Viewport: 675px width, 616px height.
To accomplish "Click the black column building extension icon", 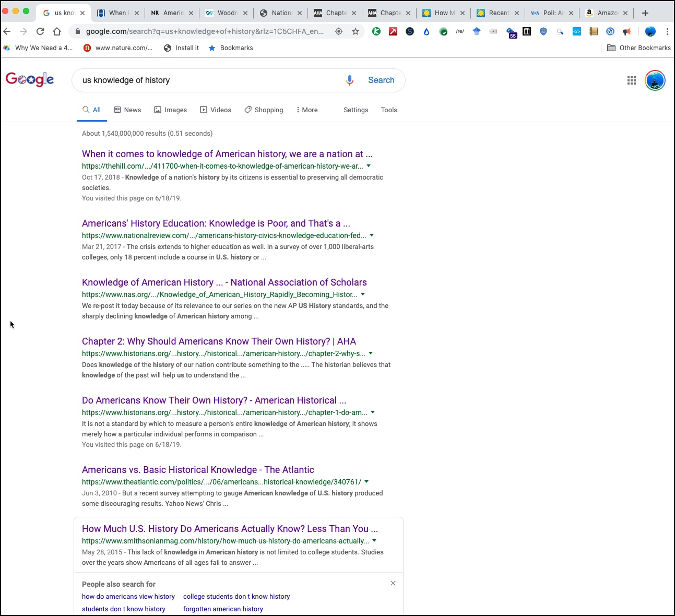I will (527, 31).
